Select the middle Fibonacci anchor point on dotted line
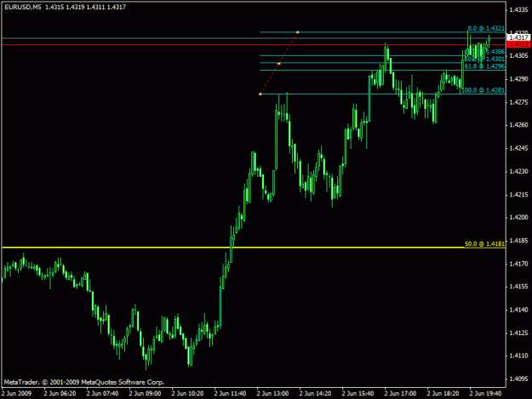 click(x=279, y=64)
